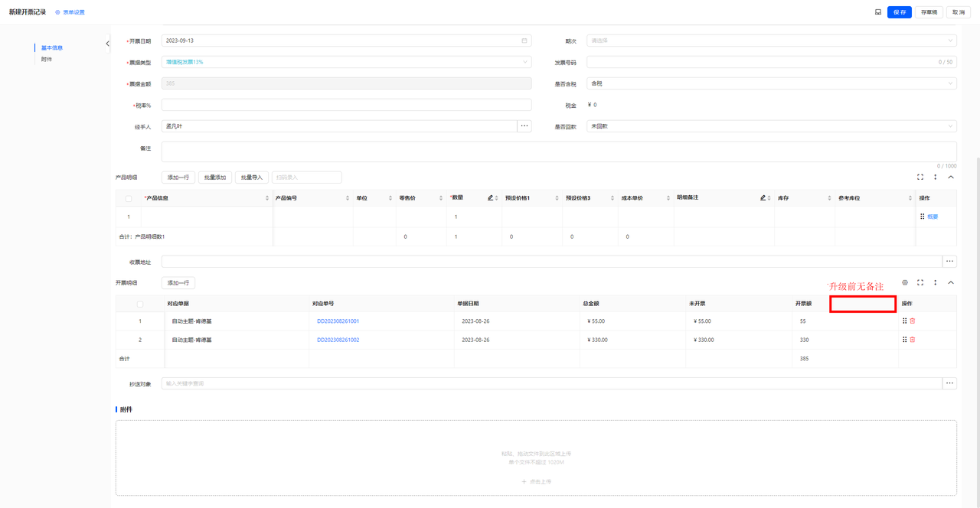Sort by 库存 column arrows

830,198
